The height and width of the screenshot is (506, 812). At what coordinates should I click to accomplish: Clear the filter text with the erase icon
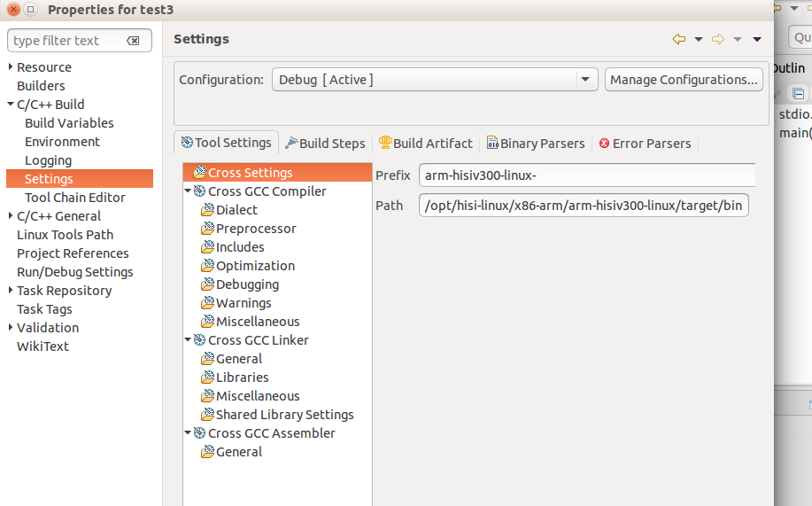click(x=133, y=41)
